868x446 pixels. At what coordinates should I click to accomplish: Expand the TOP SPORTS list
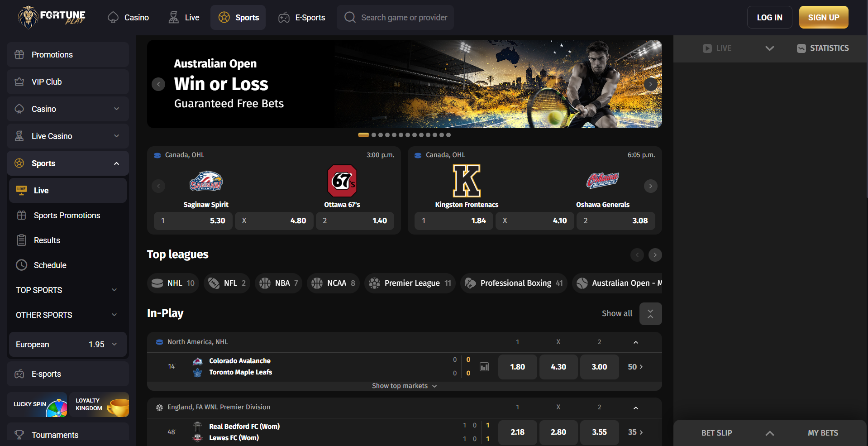(x=114, y=290)
